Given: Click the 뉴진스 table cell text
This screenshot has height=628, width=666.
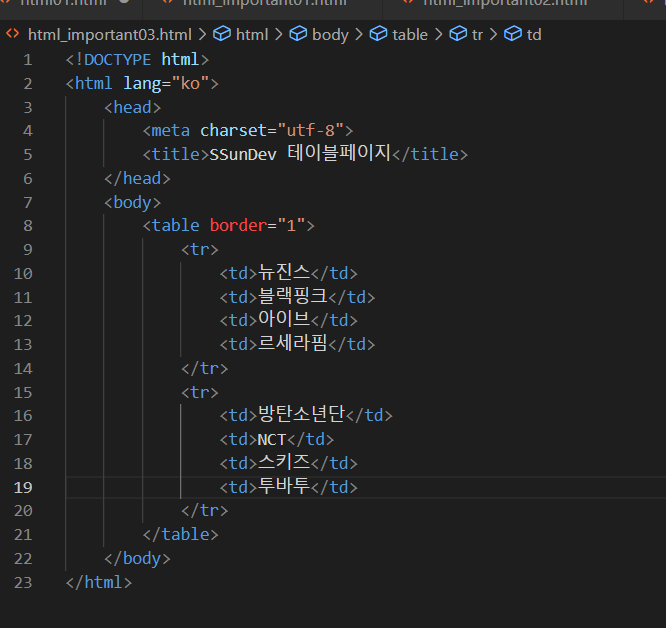Looking at the screenshot, I should click(284, 272).
